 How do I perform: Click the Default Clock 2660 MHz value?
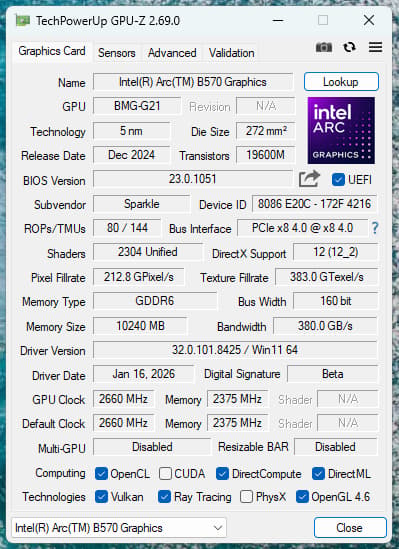pos(123,423)
